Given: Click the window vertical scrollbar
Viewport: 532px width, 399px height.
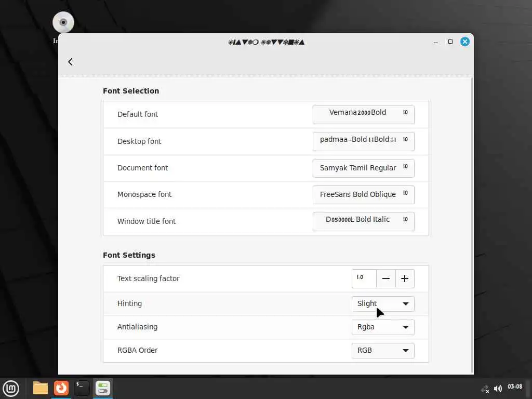Looking at the screenshot, I should (x=472, y=225).
